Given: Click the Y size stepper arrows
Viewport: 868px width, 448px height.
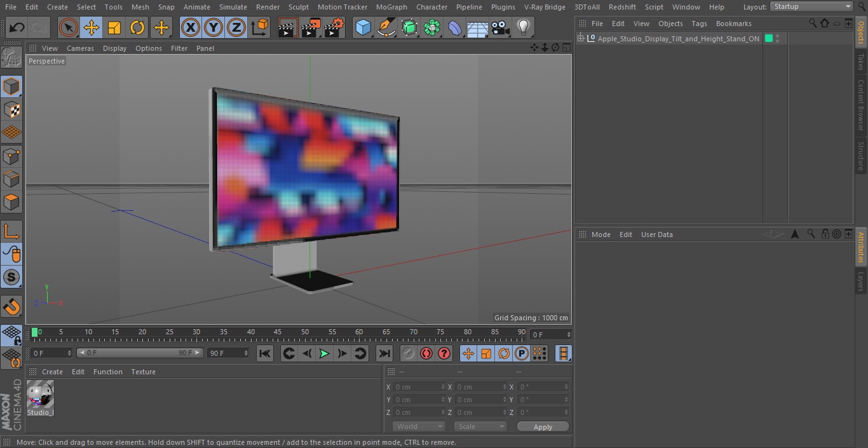Looking at the screenshot, I should pos(506,400).
